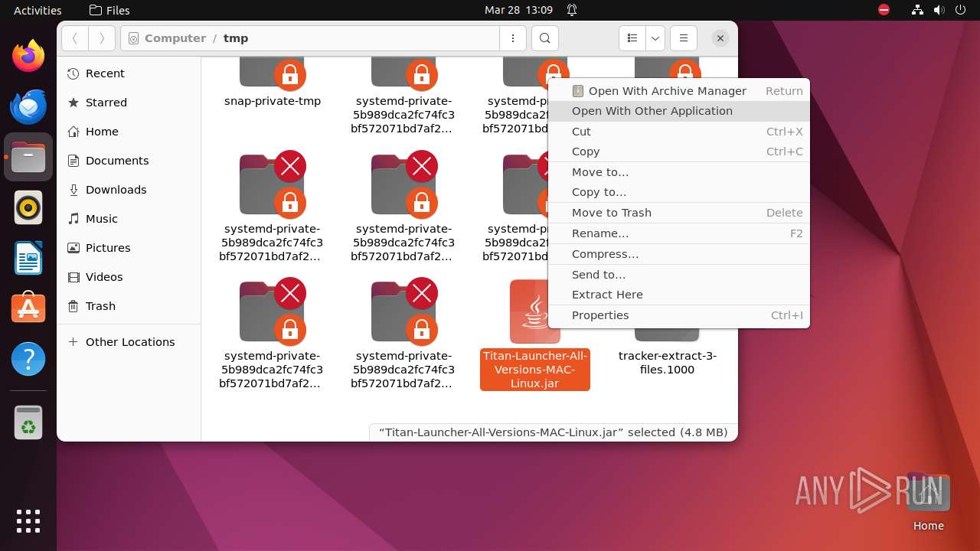The image size is (980, 551).
Task: Launch Rhythmbox from the dock
Action: (x=28, y=207)
